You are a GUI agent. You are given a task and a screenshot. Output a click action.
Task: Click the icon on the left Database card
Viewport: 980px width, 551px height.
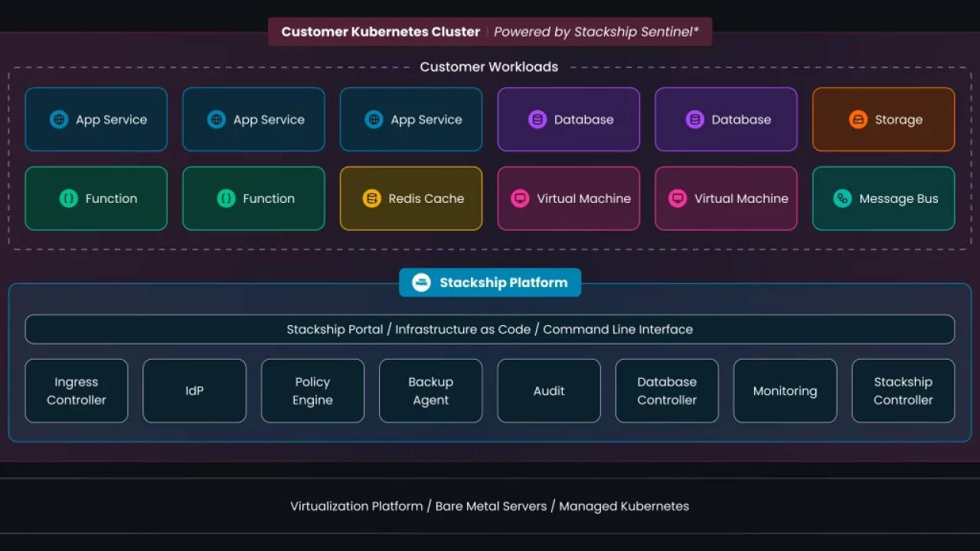[537, 119]
